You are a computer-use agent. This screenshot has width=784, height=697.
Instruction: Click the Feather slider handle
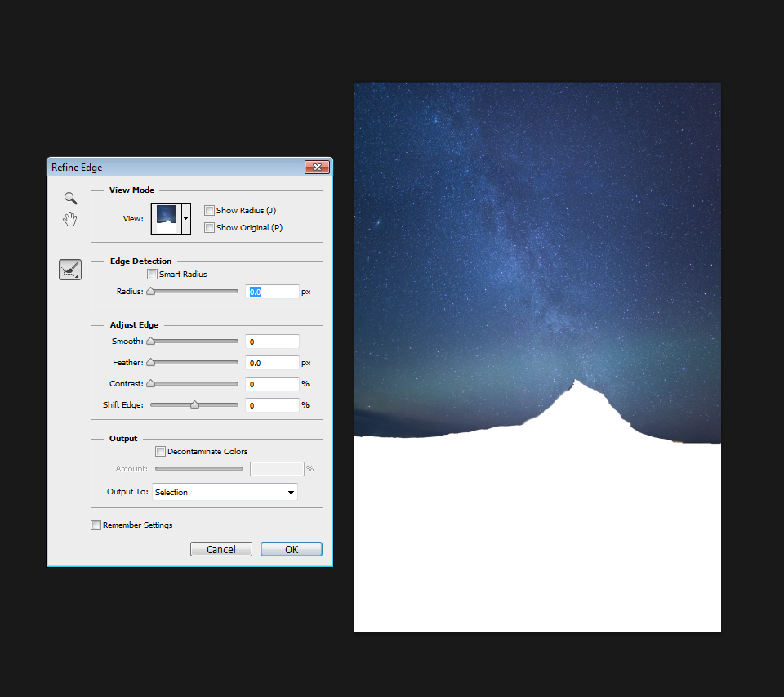pyautogui.click(x=150, y=362)
